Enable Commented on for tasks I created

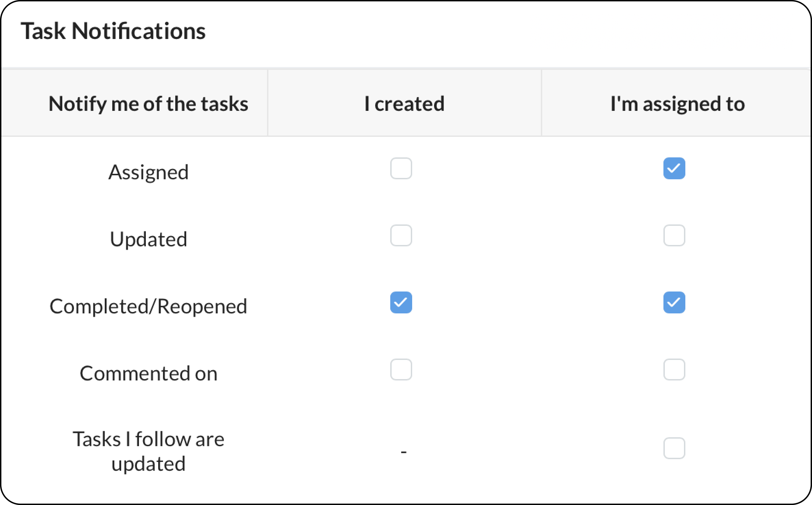(x=401, y=370)
